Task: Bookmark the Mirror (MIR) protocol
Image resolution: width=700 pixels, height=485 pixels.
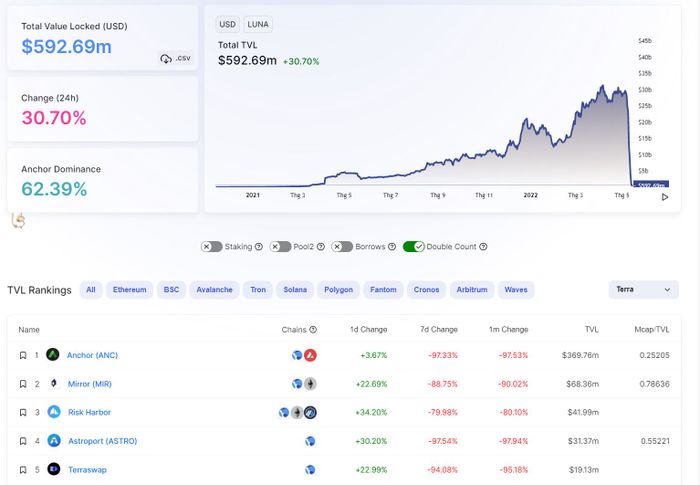Action: click(23, 384)
